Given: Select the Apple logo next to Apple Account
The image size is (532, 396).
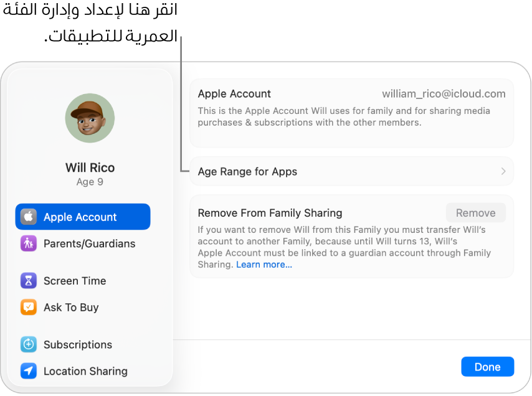Looking at the screenshot, I should point(28,216).
